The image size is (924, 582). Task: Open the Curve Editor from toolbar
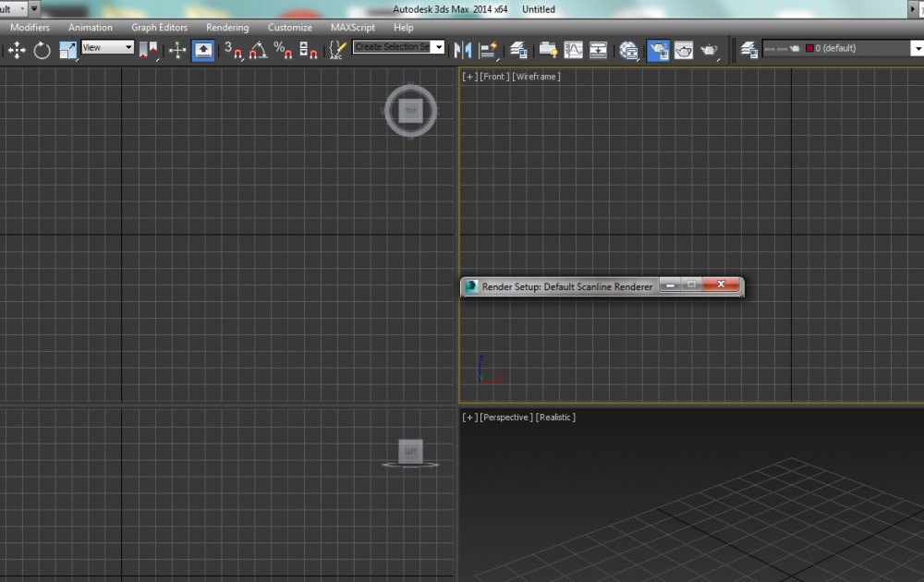tap(574, 50)
